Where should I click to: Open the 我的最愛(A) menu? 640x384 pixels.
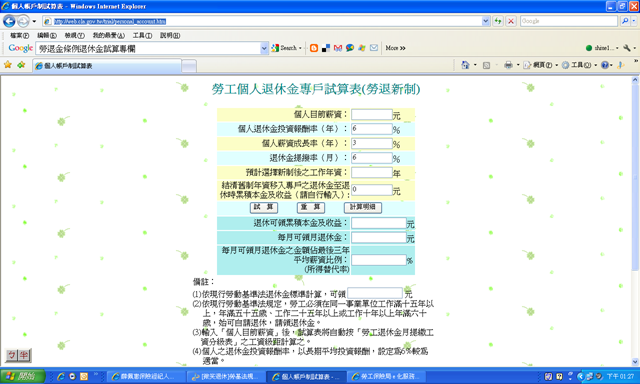(x=109, y=36)
